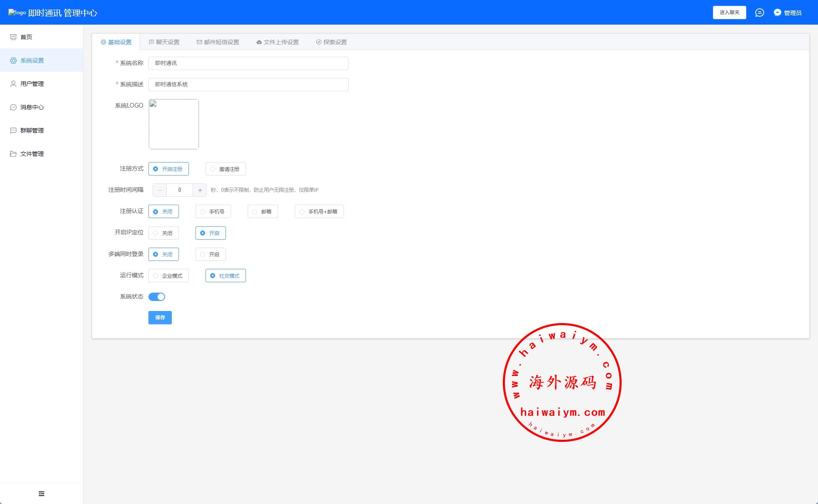Screen dimensions: 818x504
Task: Collapse sidebar with bottom menu icon
Action: [x=41, y=494]
